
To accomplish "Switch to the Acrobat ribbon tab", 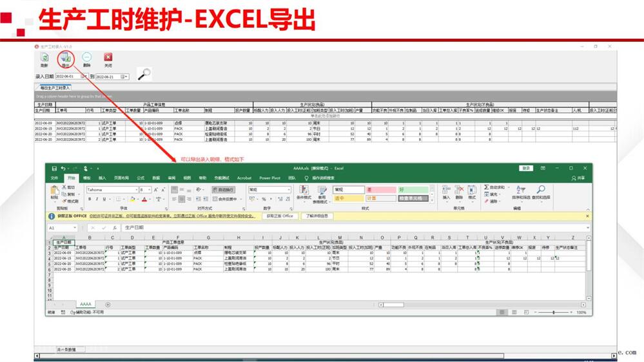I will [244, 178].
